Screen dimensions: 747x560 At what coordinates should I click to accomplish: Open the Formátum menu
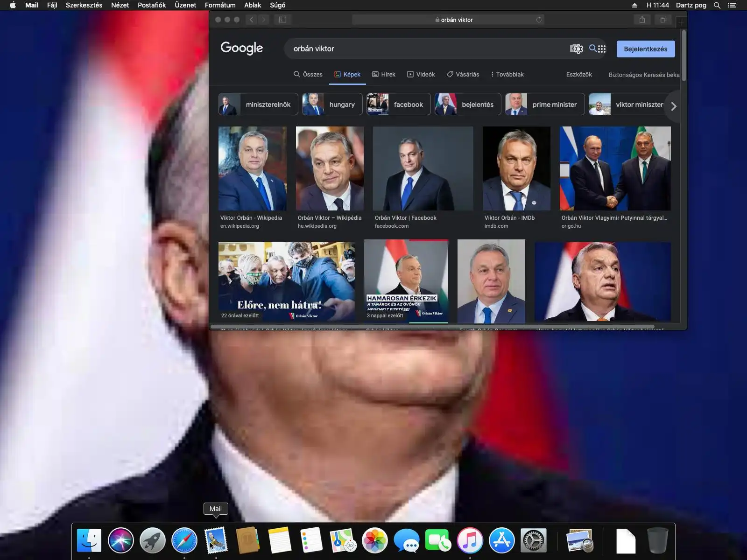[220, 5]
